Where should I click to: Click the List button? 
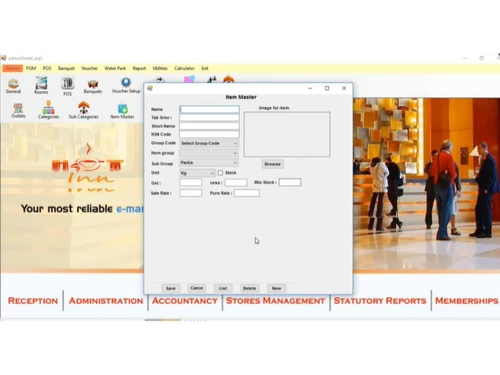223,288
